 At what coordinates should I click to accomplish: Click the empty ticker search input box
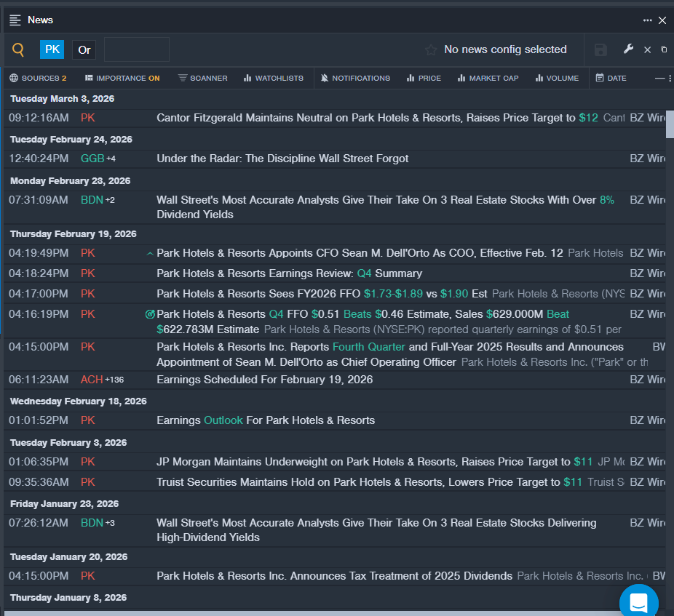137,49
